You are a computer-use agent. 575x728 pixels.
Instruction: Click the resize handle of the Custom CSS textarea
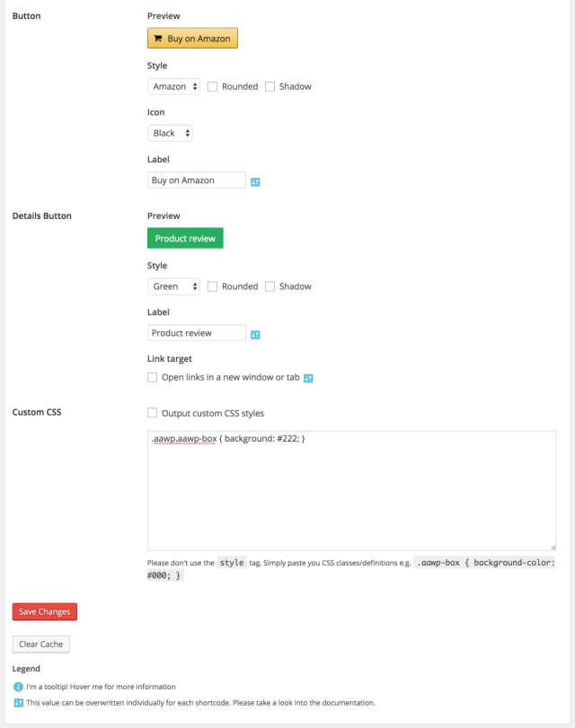pos(553,546)
